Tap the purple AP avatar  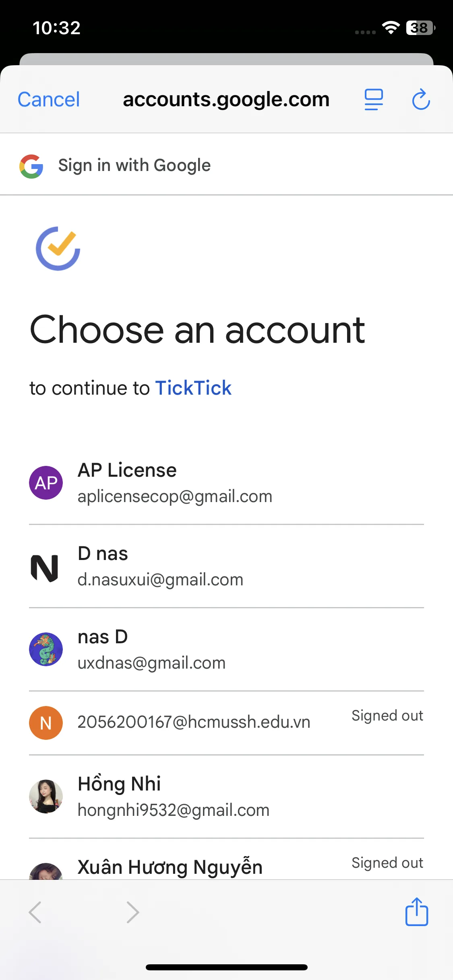click(x=46, y=483)
